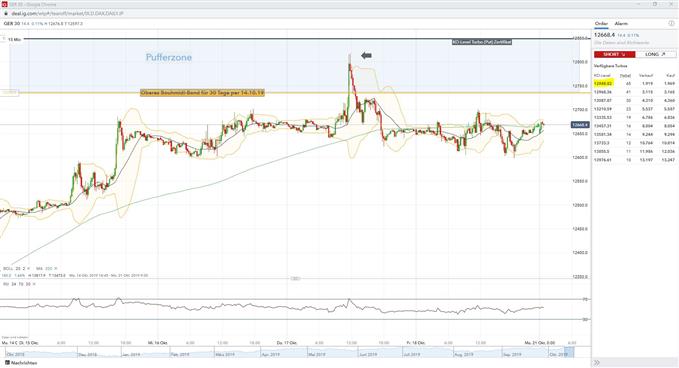Remove the MA 200 indicator via its x
Screen dimensions: 679x368
tap(55, 268)
